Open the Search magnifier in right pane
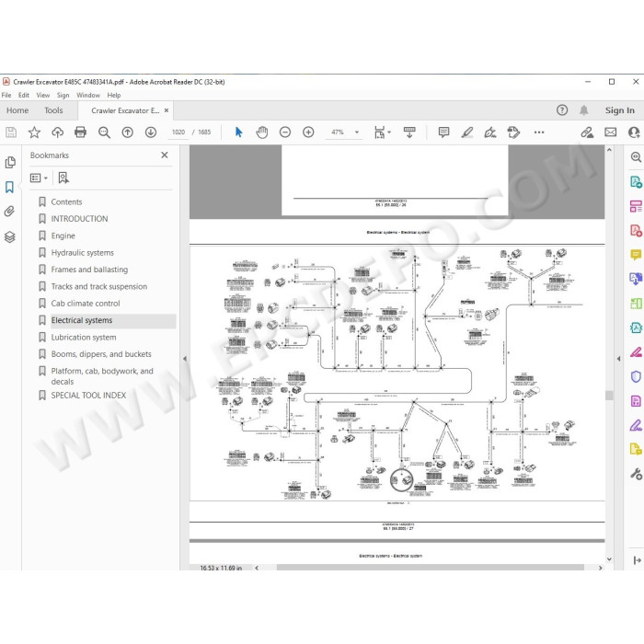Viewport: 644px width, 644px height. [636, 156]
